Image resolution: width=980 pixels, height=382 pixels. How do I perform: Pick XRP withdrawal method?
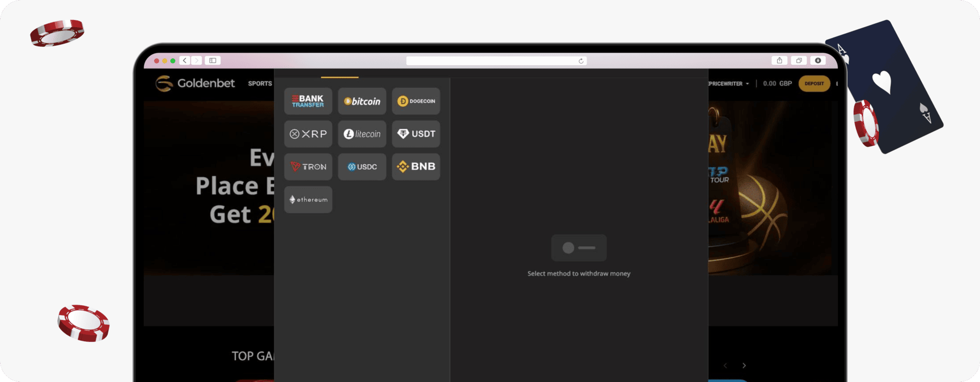pos(308,134)
